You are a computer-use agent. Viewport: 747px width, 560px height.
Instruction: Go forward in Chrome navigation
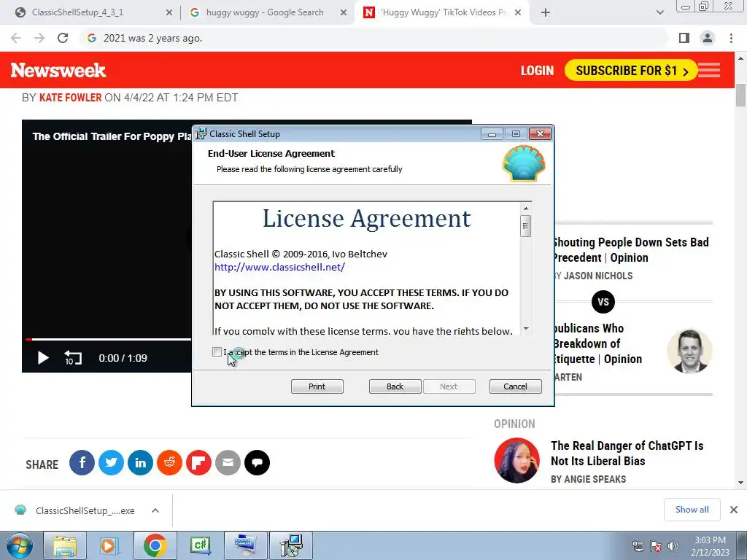39,38
